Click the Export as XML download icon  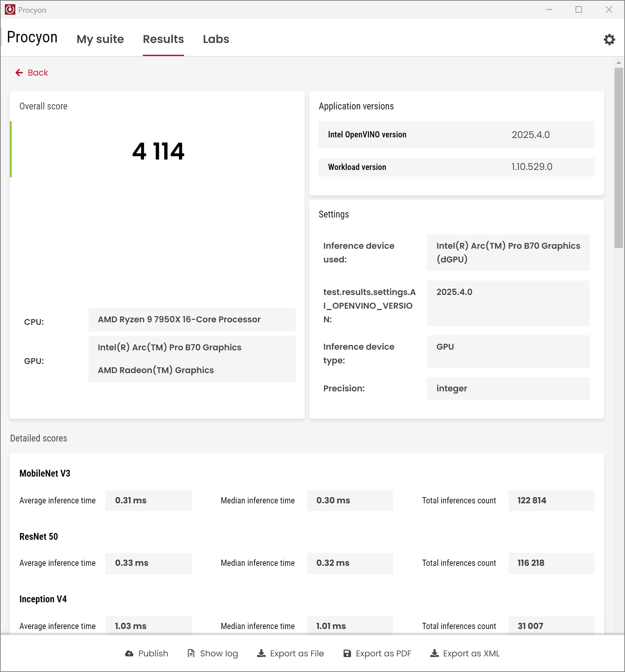pos(434,653)
